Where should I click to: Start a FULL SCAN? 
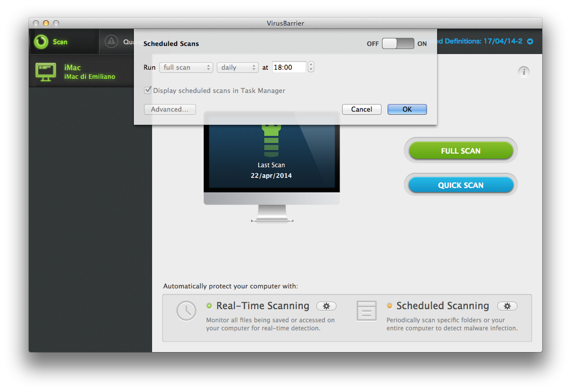coord(461,151)
